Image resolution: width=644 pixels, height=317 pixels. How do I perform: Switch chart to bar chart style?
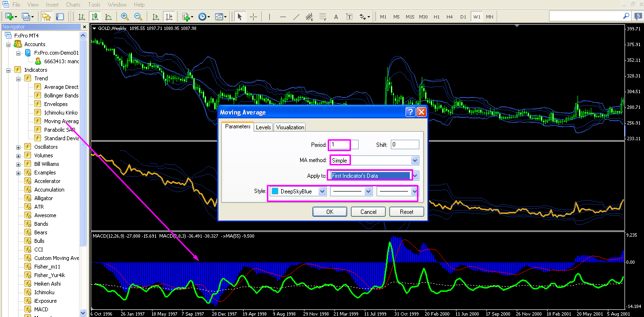(x=82, y=17)
